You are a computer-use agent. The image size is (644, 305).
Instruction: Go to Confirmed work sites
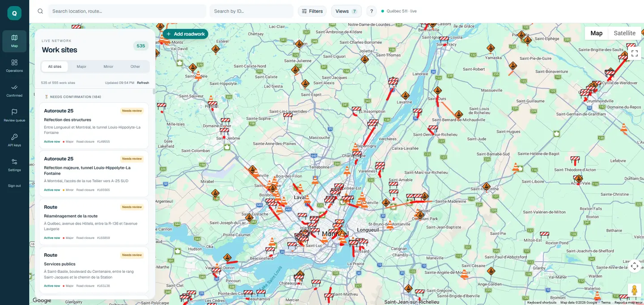pyautogui.click(x=14, y=91)
